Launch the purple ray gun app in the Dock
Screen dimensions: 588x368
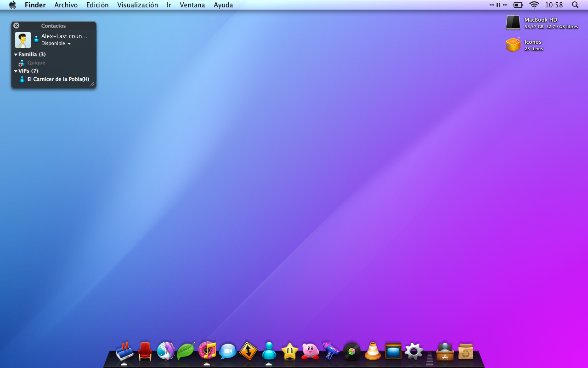click(x=331, y=351)
